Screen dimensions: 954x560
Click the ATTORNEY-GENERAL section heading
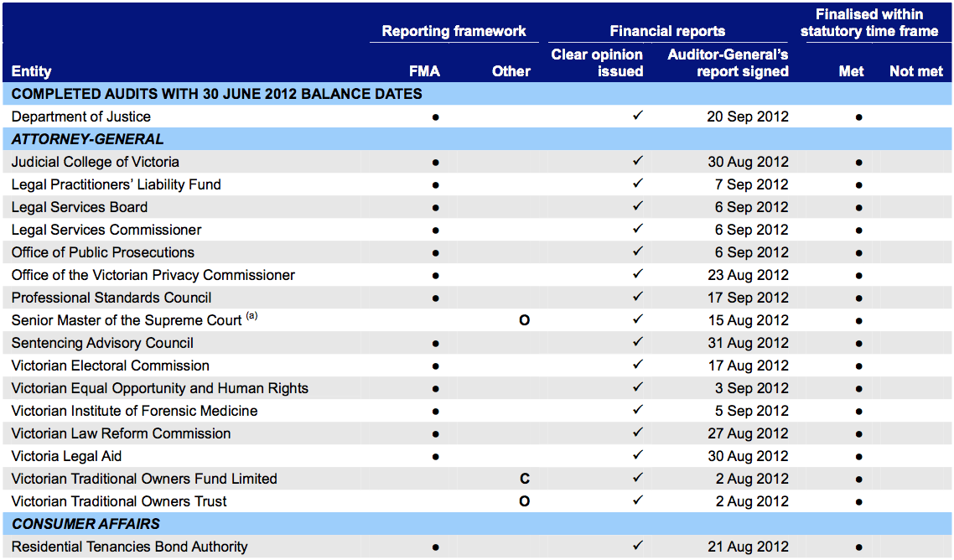point(88,139)
